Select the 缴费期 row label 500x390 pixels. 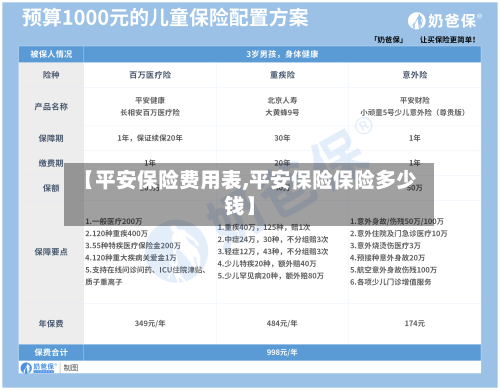pyautogui.click(x=51, y=163)
